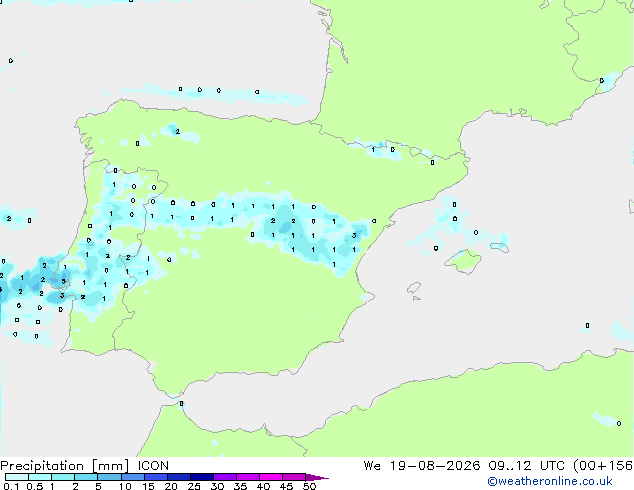Click the legend label "10"
This screenshot has height=490, width=634.
[125, 486]
